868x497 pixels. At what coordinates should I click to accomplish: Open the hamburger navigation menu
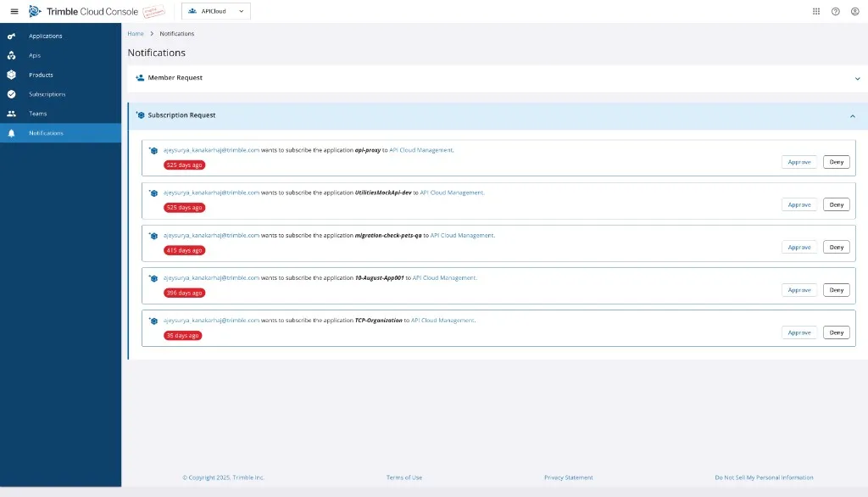pos(14,11)
